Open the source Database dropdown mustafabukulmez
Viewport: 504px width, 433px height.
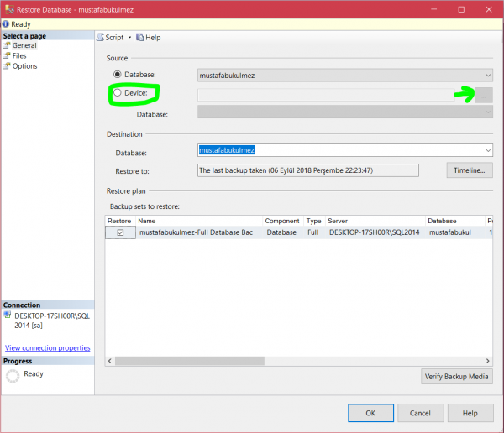[x=345, y=76]
